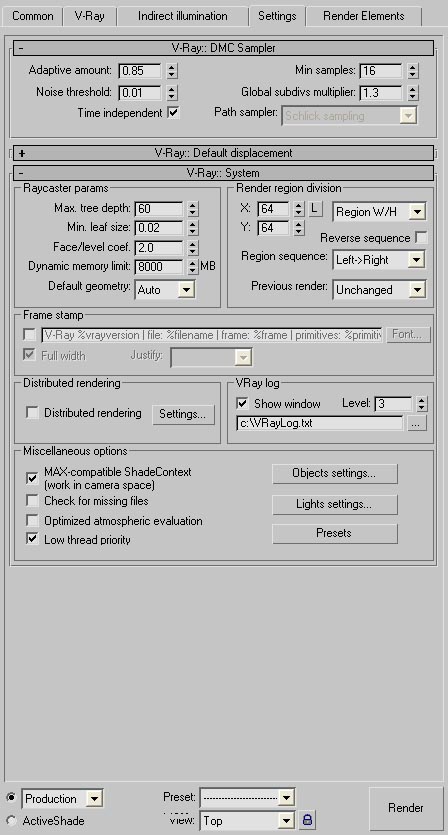Screen dimensions: 448x835
Task: Click Min samples spinner arrows
Action: pos(412,70)
